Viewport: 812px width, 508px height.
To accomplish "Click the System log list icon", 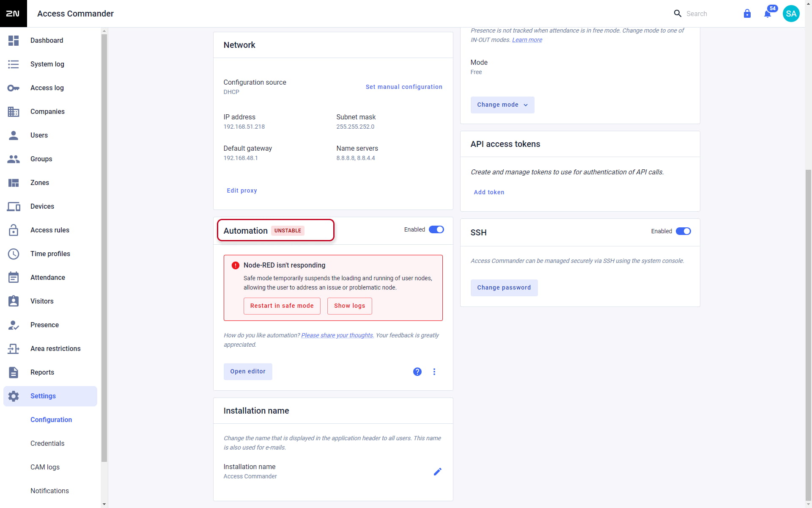I will tap(14, 64).
